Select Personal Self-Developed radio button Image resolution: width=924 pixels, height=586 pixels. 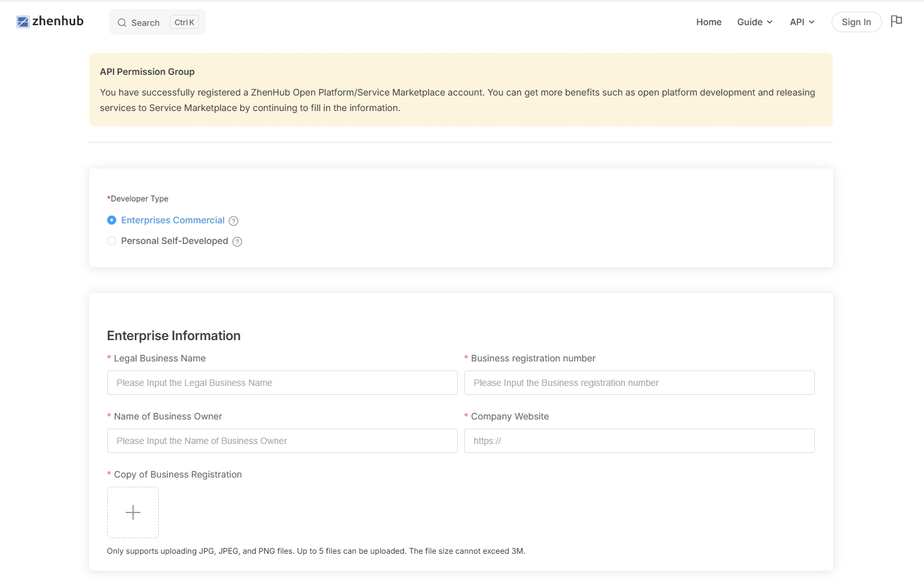click(112, 241)
